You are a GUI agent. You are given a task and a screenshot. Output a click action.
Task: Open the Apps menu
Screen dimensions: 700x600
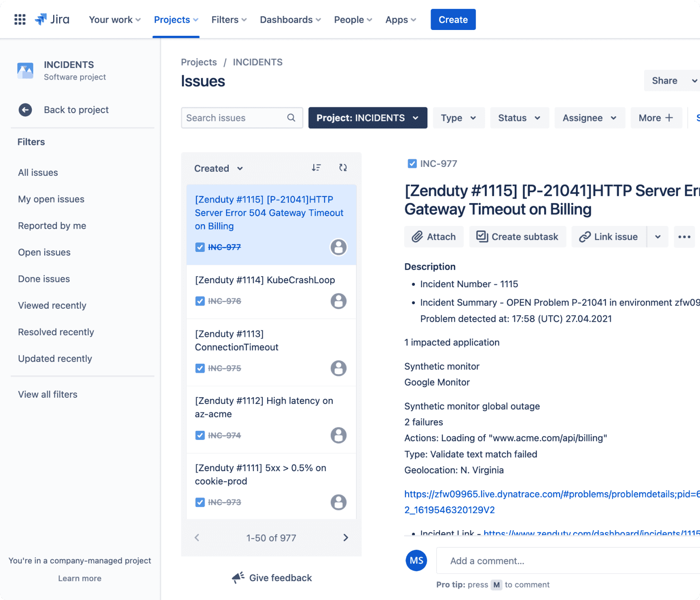401,20
